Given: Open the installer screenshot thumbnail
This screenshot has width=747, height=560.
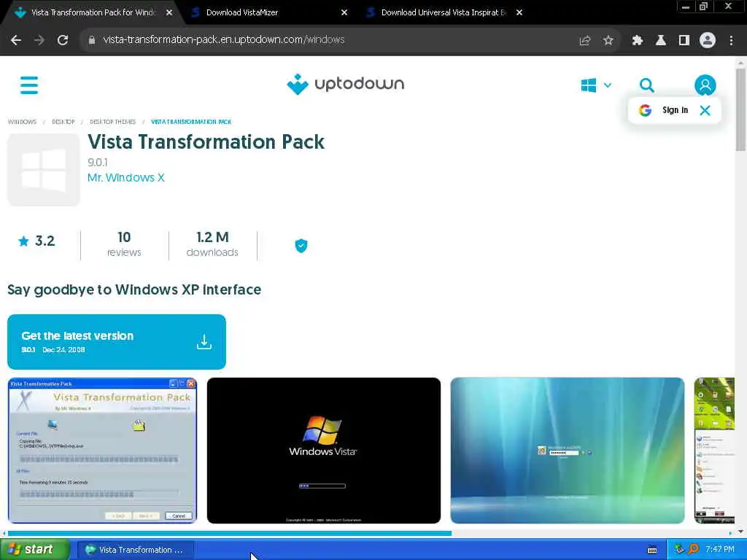Looking at the screenshot, I should click(102, 451).
